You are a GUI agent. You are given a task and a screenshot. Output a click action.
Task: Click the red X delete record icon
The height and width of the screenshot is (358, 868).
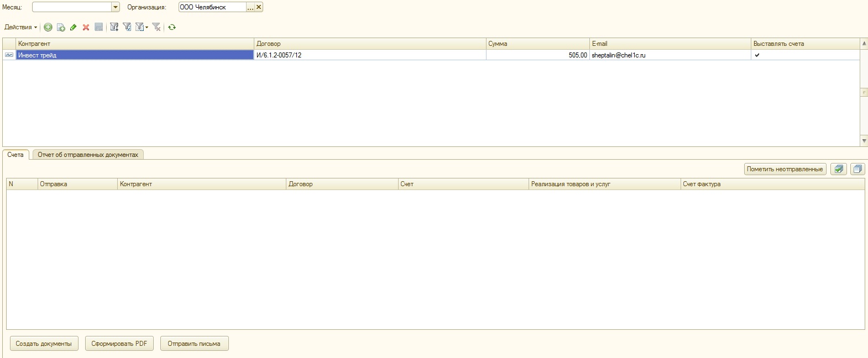click(86, 27)
